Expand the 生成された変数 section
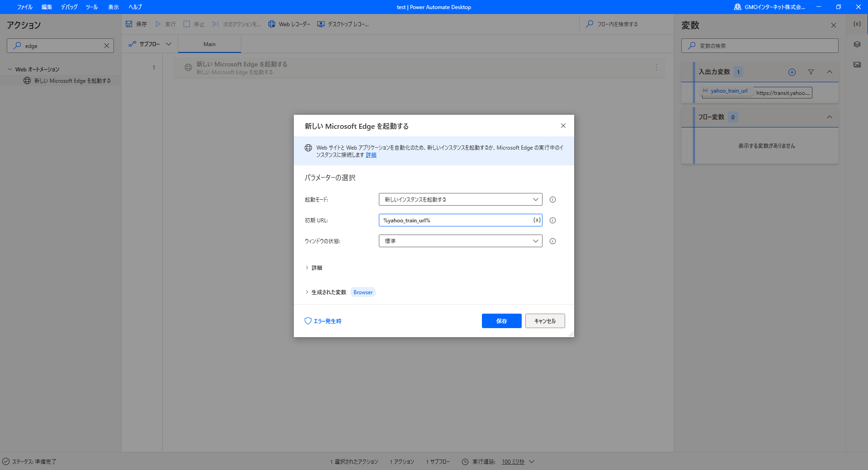This screenshot has height=470, width=868. point(326,292)
